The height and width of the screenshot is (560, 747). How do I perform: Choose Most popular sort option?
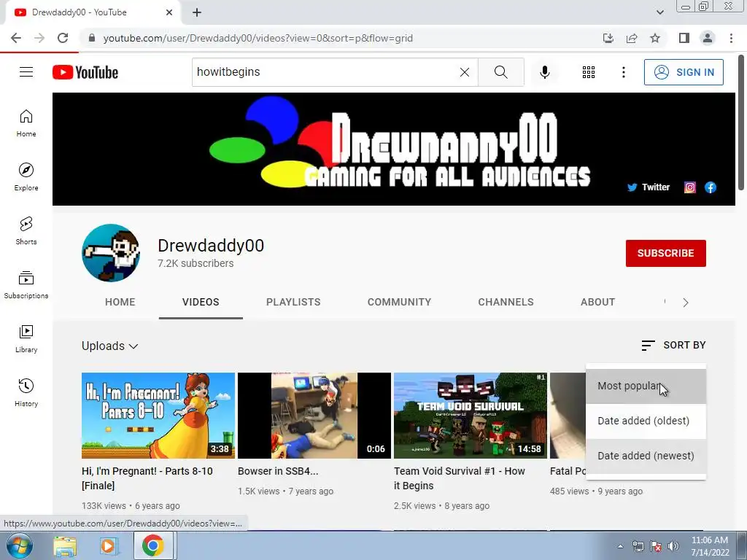coord(646,386)
